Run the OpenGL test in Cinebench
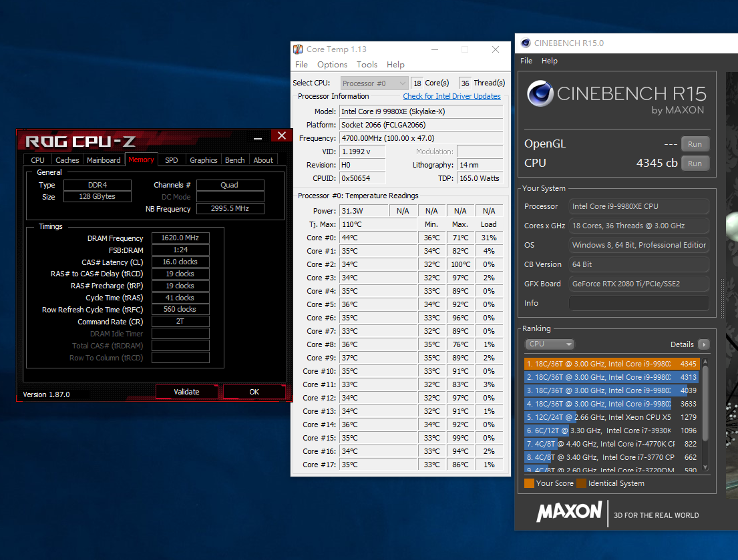The width and height of the screenshot is (738, 560). 695,144
